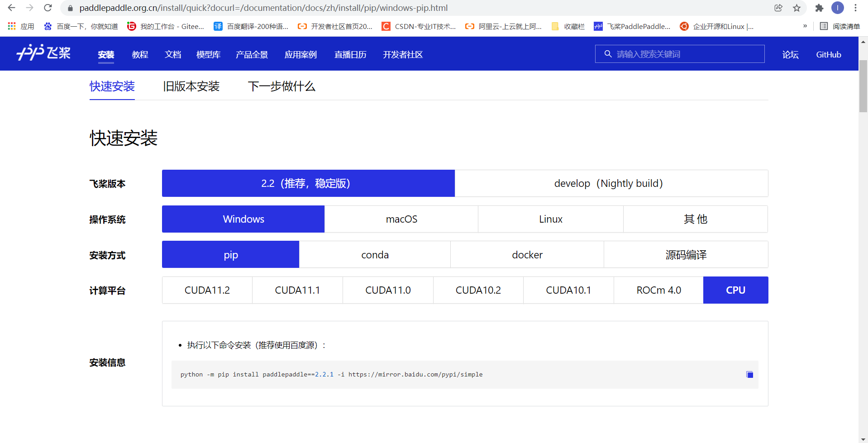This screenshot has height=443, width=868.
Task: Focus the search keyword input field
Action: click(680, 54)
